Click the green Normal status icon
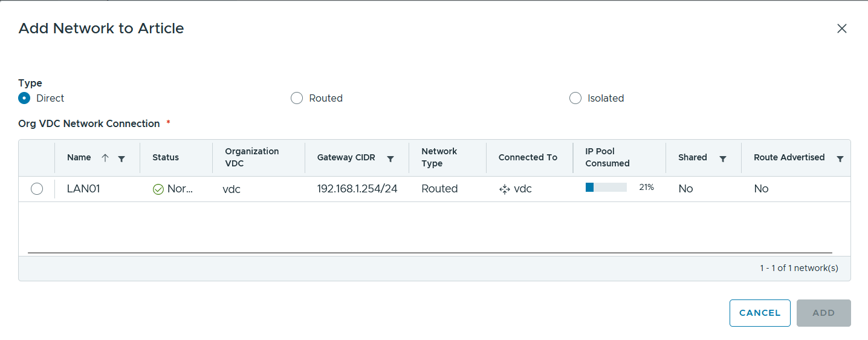 (x=158, y=189)
